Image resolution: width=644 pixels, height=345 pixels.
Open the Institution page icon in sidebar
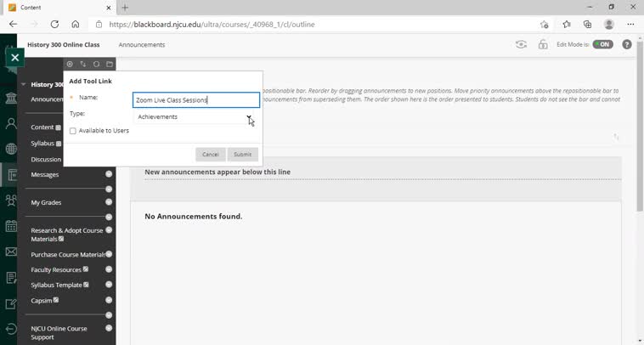pyautogui.click(x=11, y=98)
